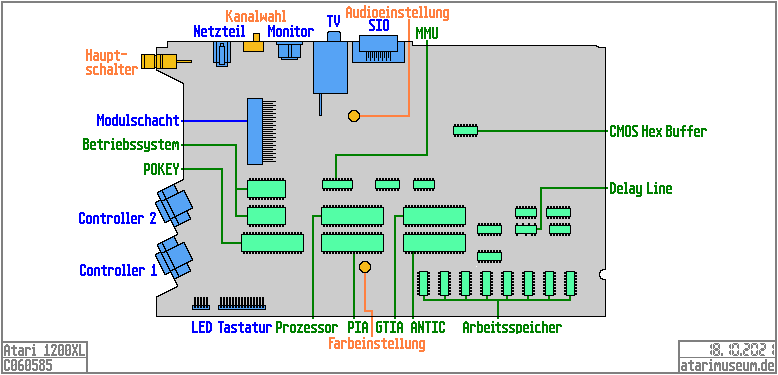
Task: Select the MMU chip on board
Action: (337, 184)
